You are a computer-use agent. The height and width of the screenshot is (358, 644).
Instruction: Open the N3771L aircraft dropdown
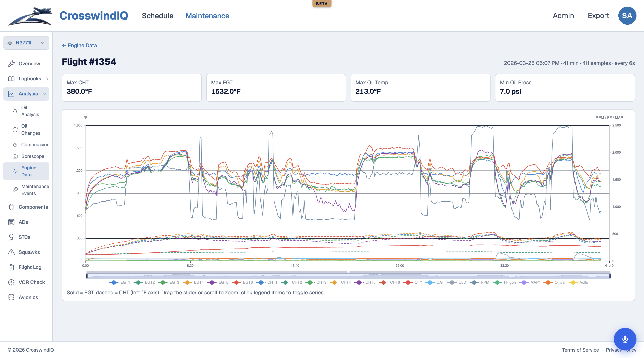26,43
